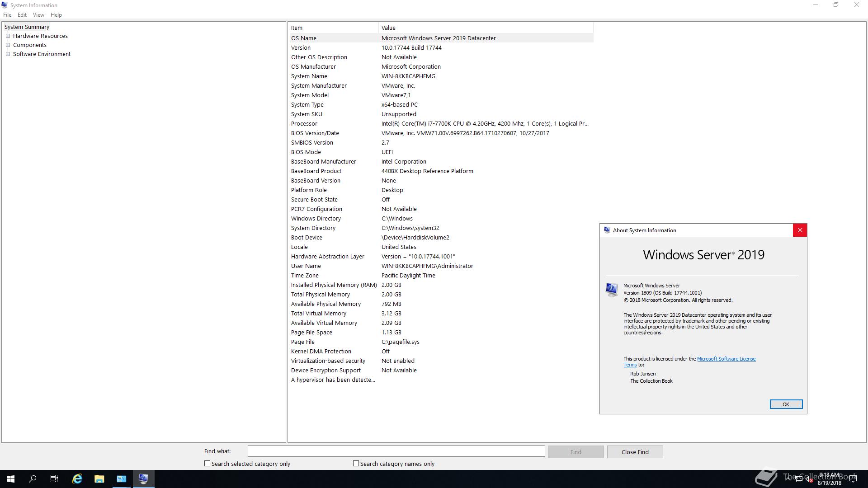868x488 pixels.
Task: Open the Windows Start menu
Action: pos(11,479)
